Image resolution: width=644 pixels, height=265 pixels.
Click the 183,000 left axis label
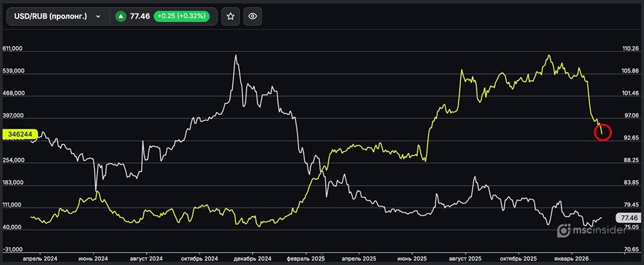coord(13,182)
